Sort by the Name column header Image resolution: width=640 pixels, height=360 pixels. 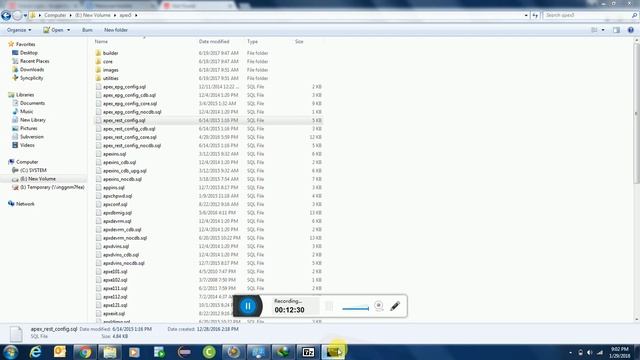(101, 42)
